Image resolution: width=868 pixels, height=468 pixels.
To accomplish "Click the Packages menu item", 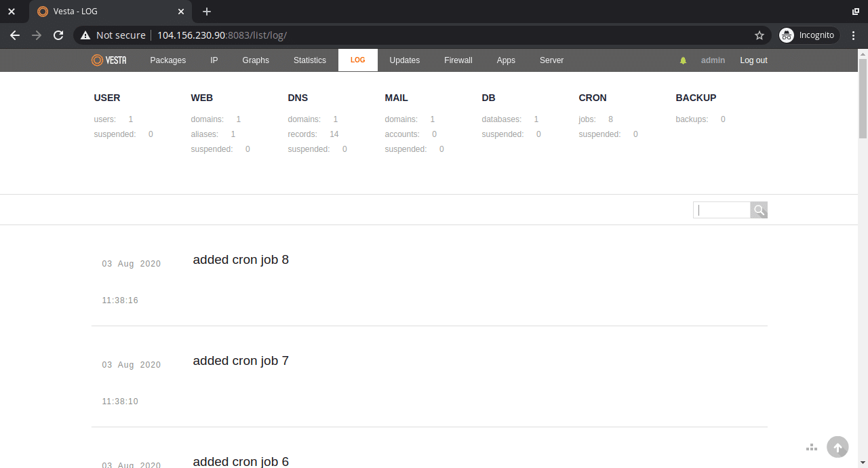I will (x=167, y=60).
